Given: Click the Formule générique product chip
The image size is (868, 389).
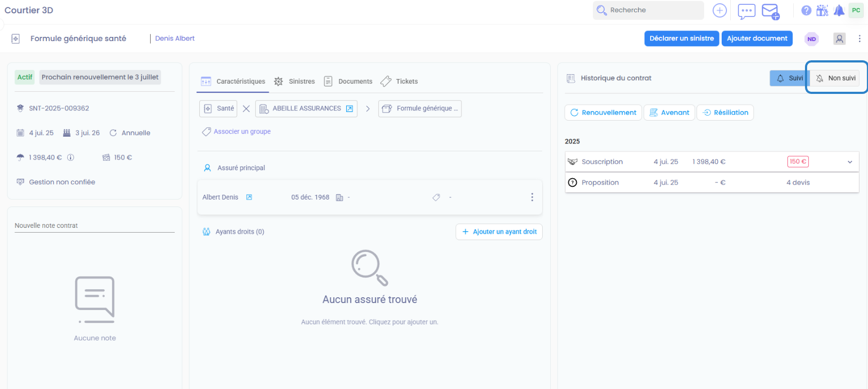Looking at the screenshot, I should coord(420,108).
